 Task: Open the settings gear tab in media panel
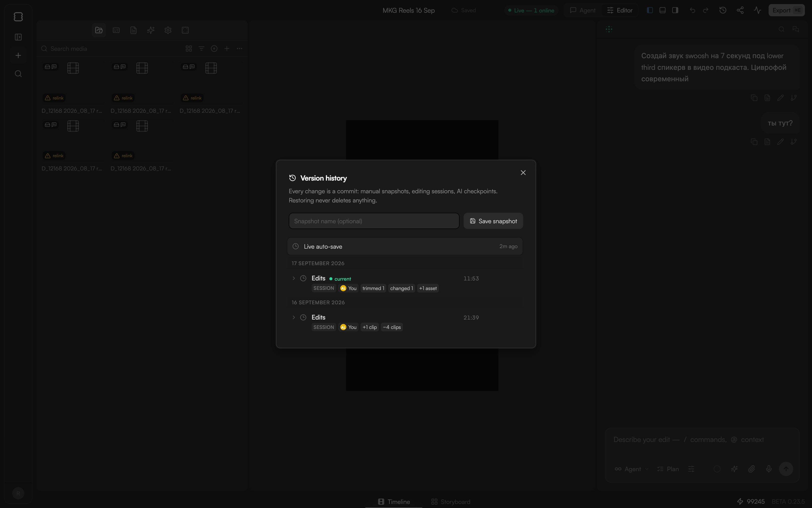tap(168, 30)
